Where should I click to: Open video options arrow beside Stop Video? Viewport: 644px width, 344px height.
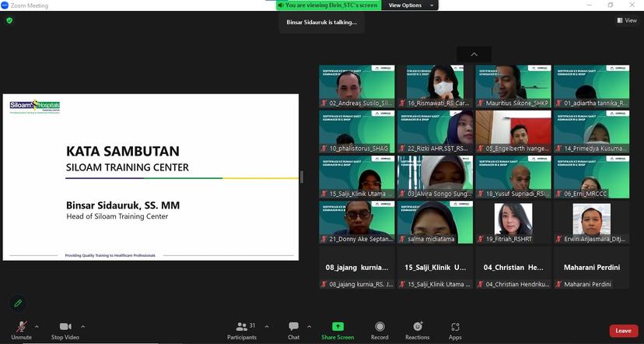[83, 327]
